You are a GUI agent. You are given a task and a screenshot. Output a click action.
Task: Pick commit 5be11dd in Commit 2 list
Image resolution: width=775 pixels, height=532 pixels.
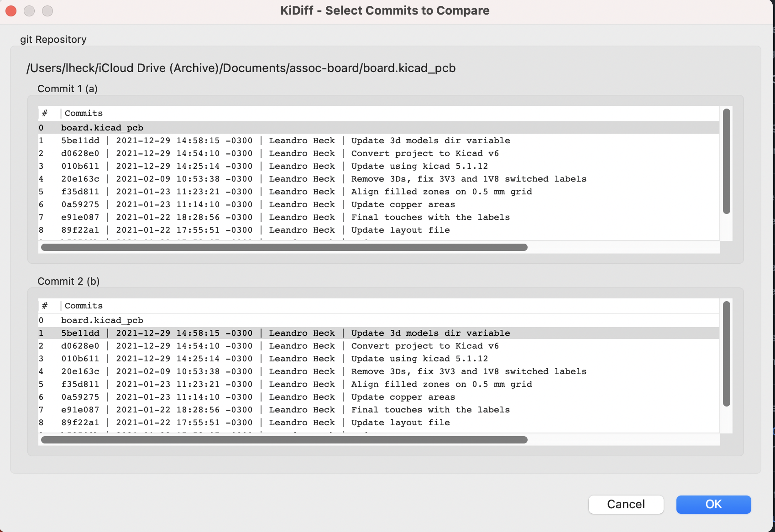(379, 333)
